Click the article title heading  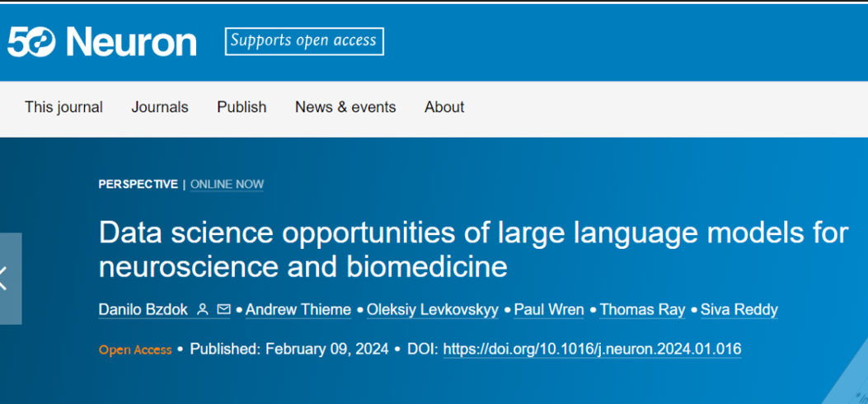click(473, 250)
